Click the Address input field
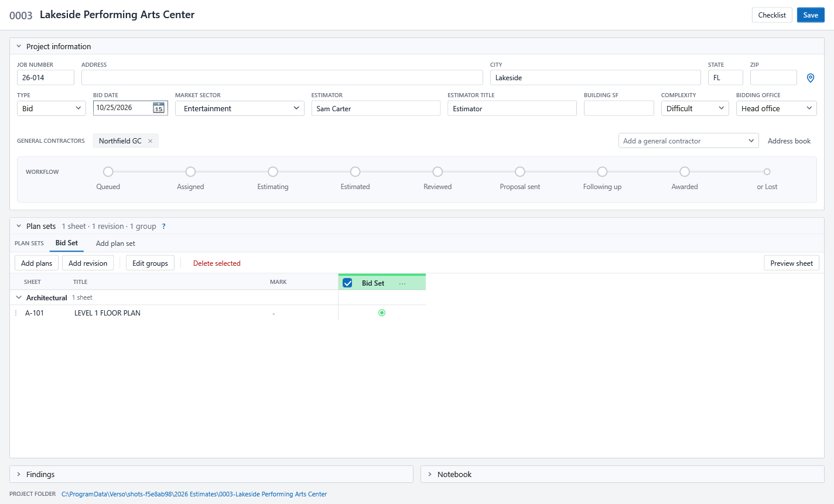The width and height of the screenshot is (834, 504). (282, 77)
